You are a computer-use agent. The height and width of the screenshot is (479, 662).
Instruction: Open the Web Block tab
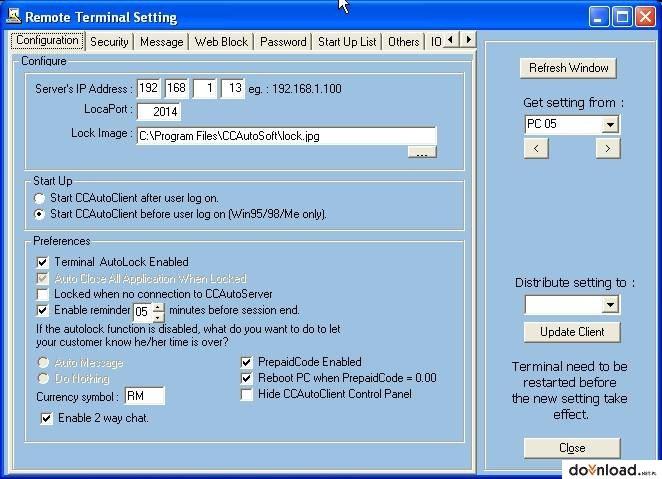[221, 42]
